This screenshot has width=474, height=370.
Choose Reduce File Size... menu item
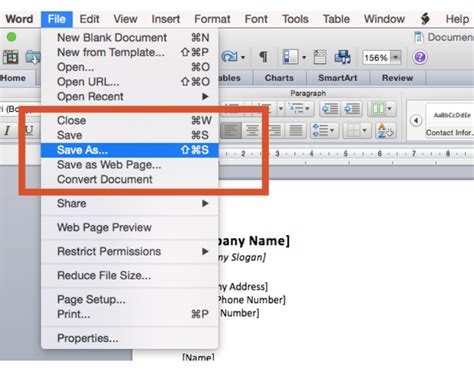[x=130, y=275]
